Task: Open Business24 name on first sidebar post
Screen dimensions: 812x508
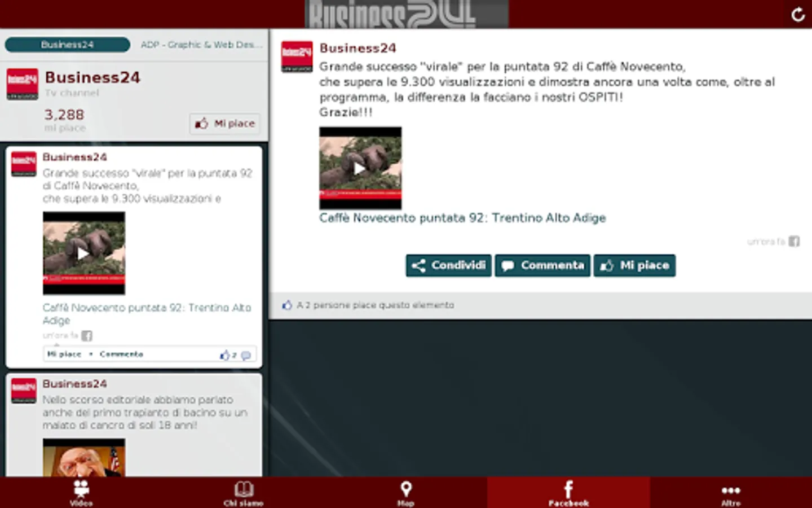Action: (x=74, y=157)
